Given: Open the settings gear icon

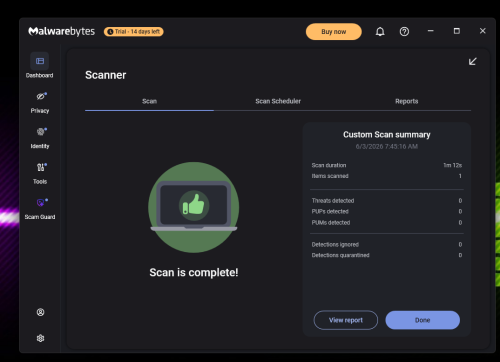Looking at the screenshot, I should [40, 338].
